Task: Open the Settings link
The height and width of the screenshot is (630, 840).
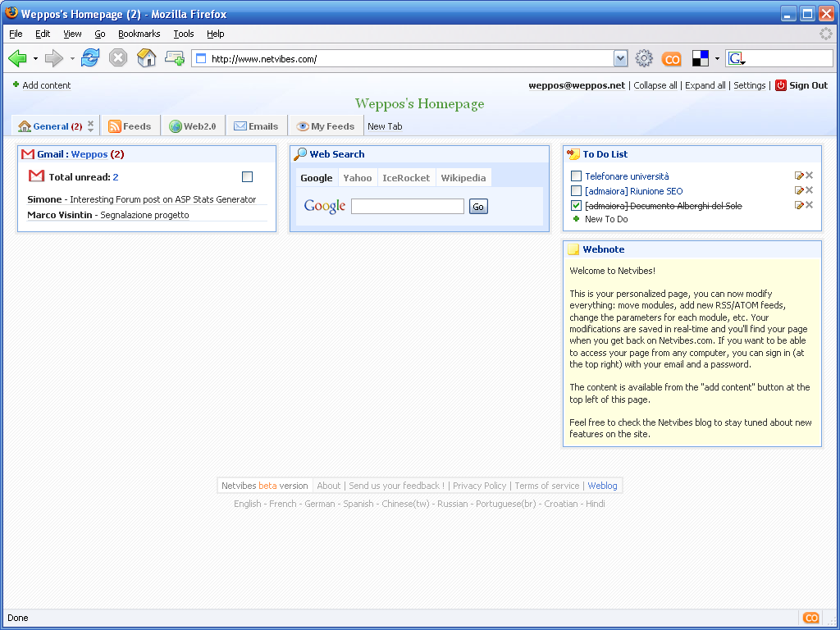Action: tap(750, 85)
